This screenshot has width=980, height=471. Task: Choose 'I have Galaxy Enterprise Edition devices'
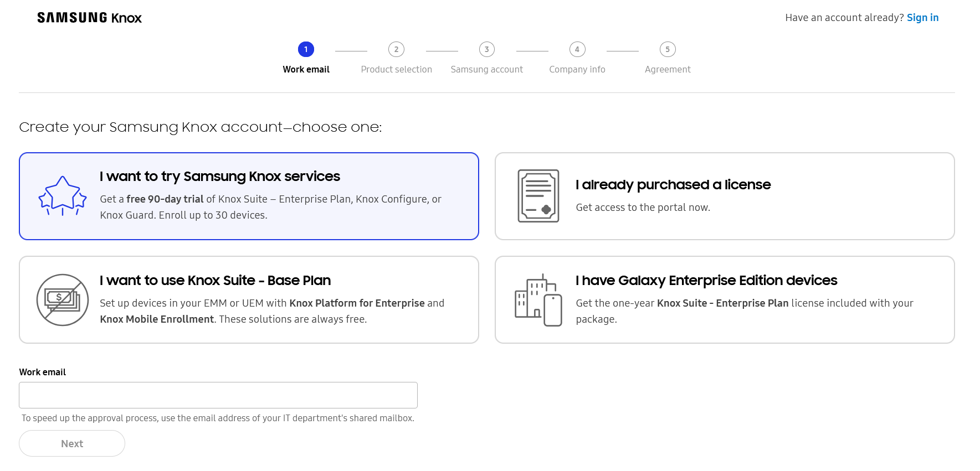tap(706, 281)
